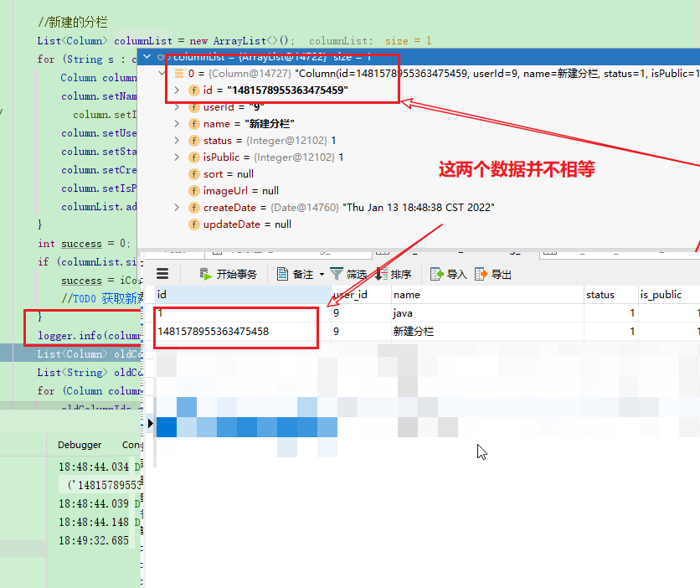700x588 pixels.
Task: Click the 筛选 (filter) funnel icon
Action: (x=335, y=275)
